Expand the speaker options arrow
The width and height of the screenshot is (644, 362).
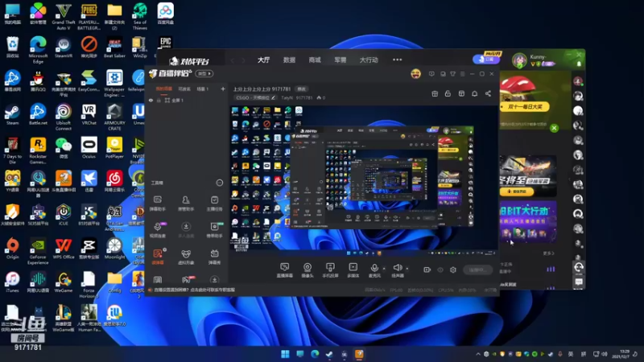(x=407, y=269)
